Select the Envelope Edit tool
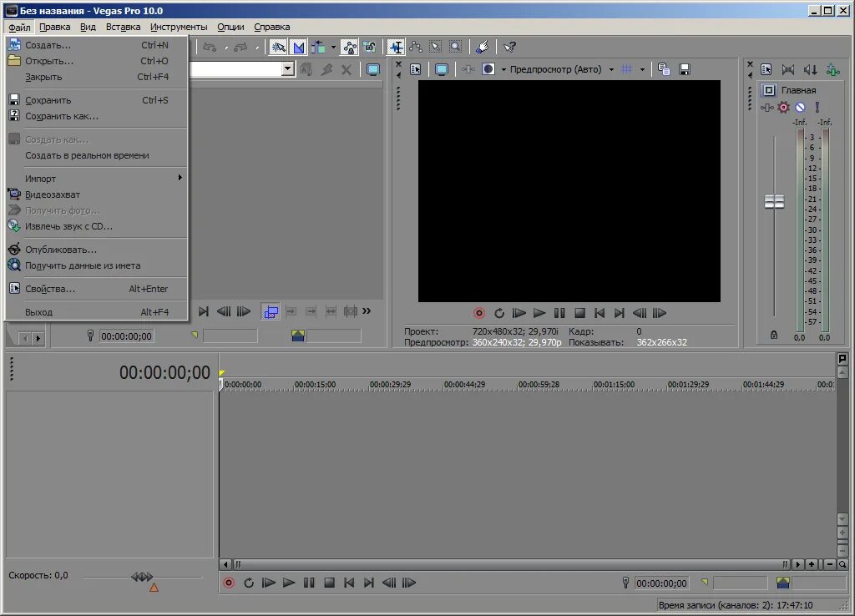 416,48
